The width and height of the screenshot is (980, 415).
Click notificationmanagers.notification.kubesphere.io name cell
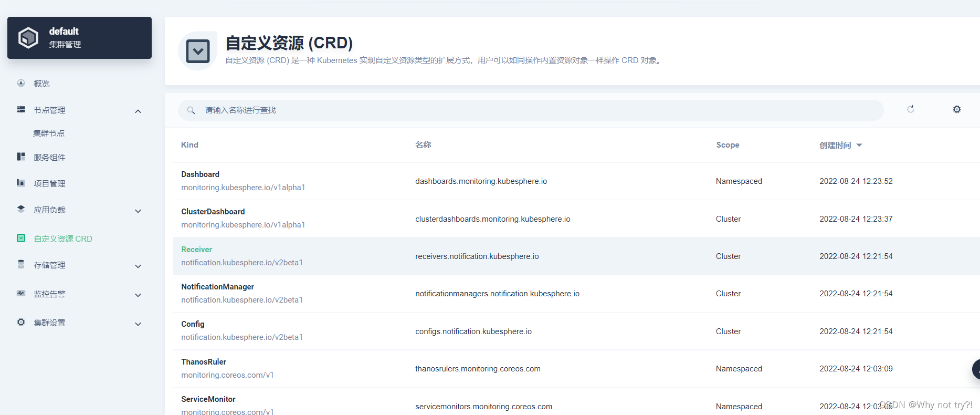pyautogui.click(x=498, y=294)
